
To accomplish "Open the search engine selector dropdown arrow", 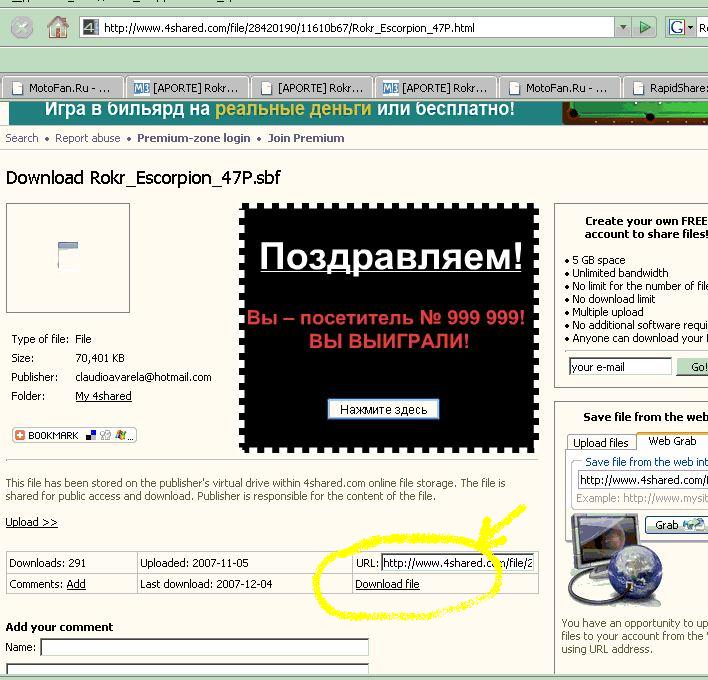I will point(690,28).
